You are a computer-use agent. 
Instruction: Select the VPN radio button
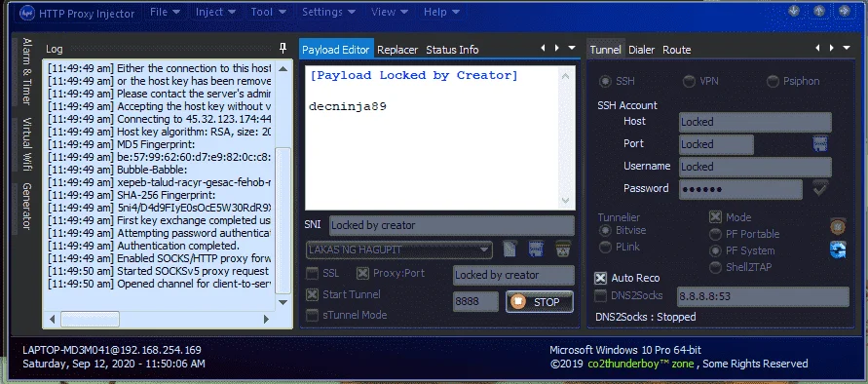pos(689,82)
